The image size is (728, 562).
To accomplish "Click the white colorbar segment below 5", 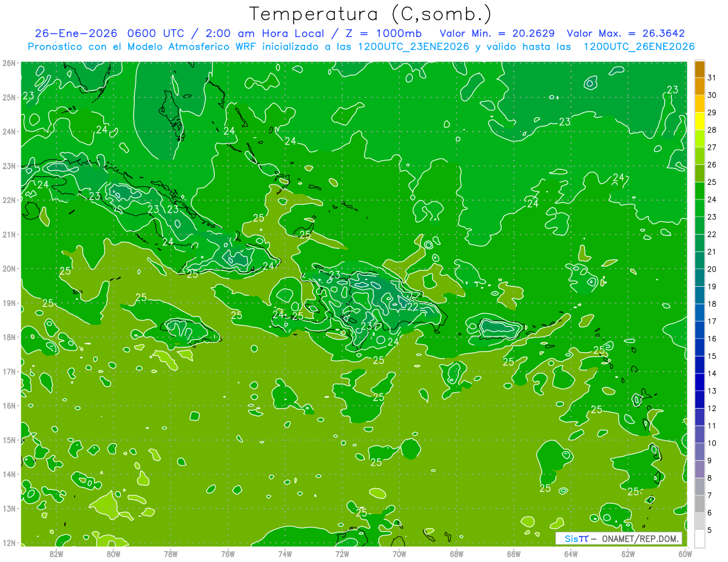I will click(x=699, y=538).
